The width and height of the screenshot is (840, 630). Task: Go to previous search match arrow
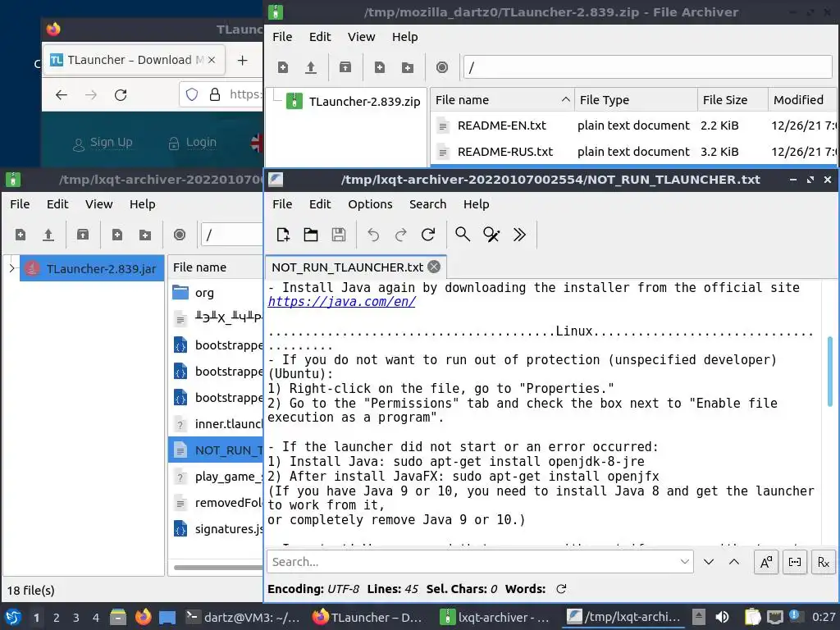734,562
